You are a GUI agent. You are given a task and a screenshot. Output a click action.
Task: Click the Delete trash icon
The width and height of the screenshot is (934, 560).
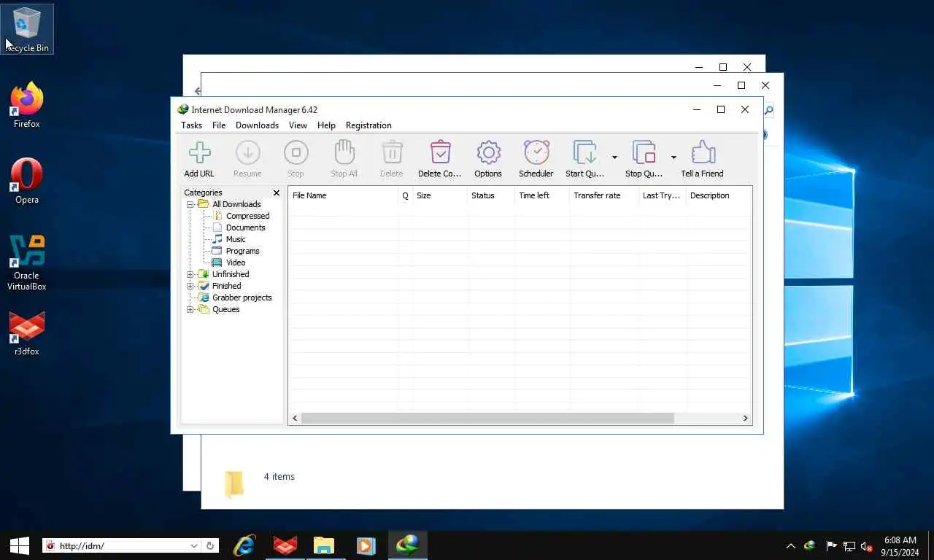[x=392, y=153]
